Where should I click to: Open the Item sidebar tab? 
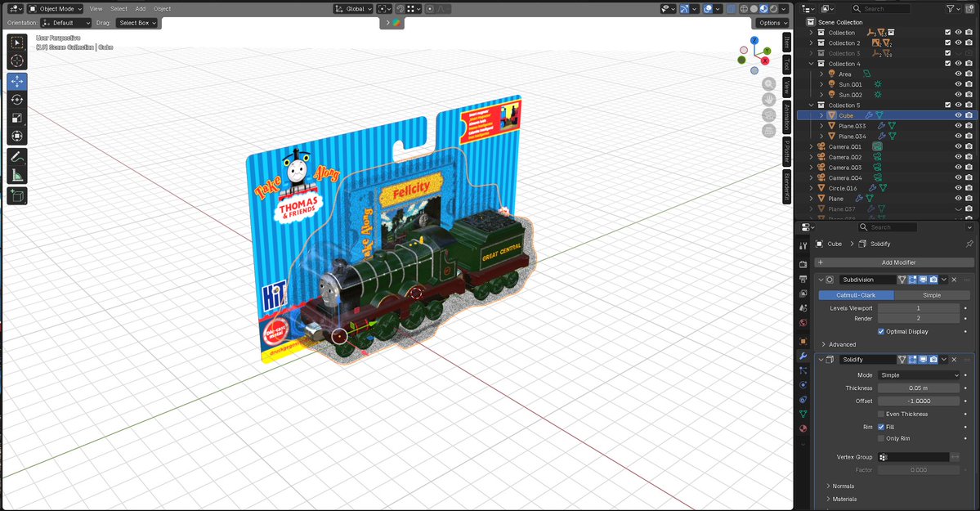pos(787,43)
